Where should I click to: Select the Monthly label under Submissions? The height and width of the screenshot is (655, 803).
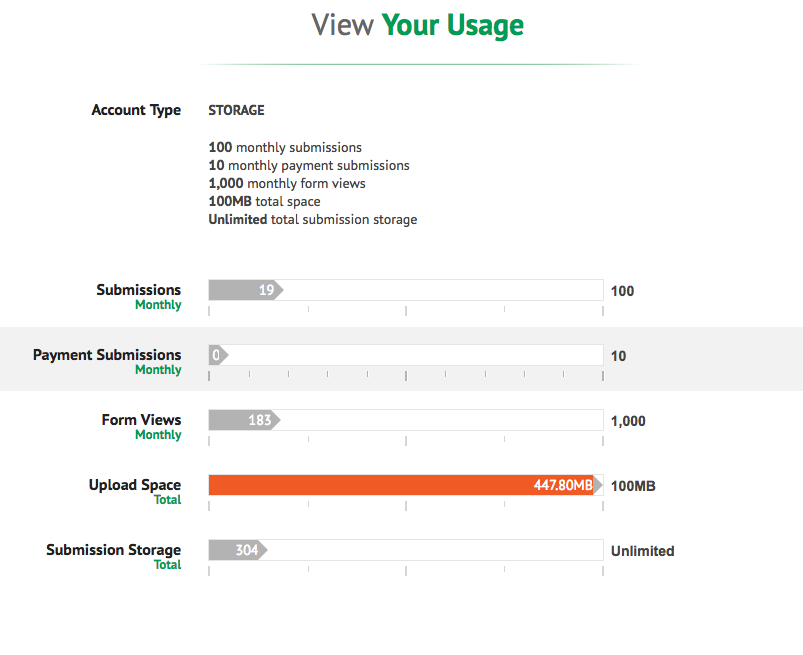click(x=158, y=305)
